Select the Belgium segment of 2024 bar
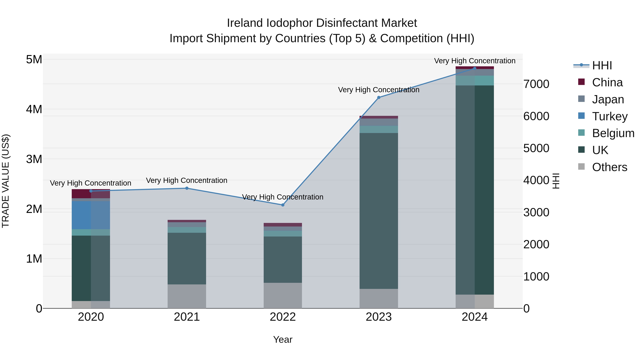 click(x=475, y=81)
